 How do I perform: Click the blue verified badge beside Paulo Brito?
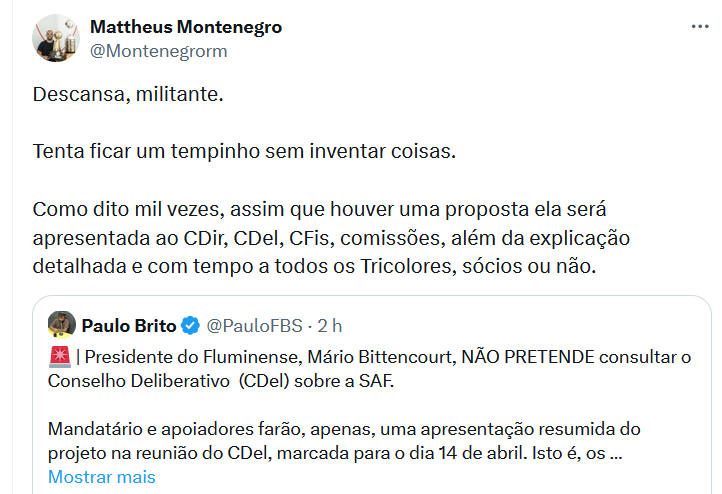click(x=190, y=325)
